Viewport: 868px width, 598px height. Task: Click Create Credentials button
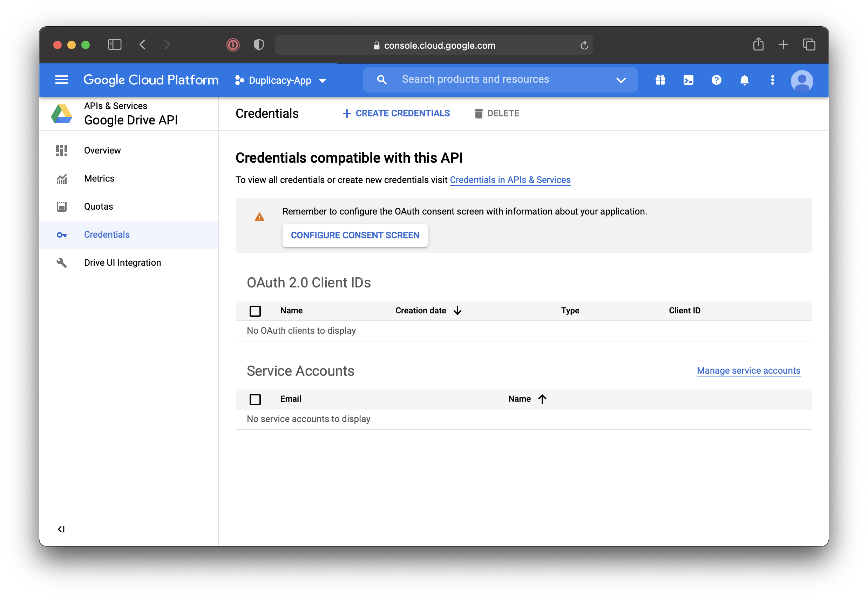click(x=396, y=113)
